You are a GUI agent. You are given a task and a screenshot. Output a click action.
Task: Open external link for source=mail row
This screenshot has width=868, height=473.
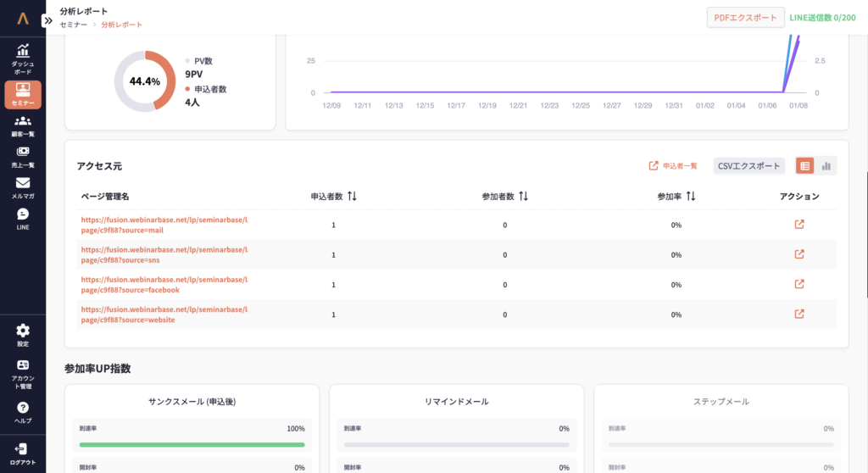click(798, 225)
